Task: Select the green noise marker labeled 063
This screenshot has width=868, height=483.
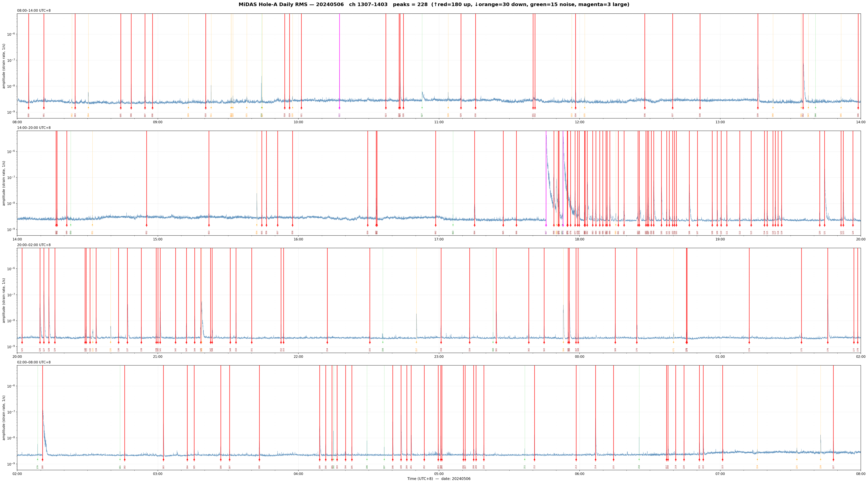Action: click(x=453, y=225)
